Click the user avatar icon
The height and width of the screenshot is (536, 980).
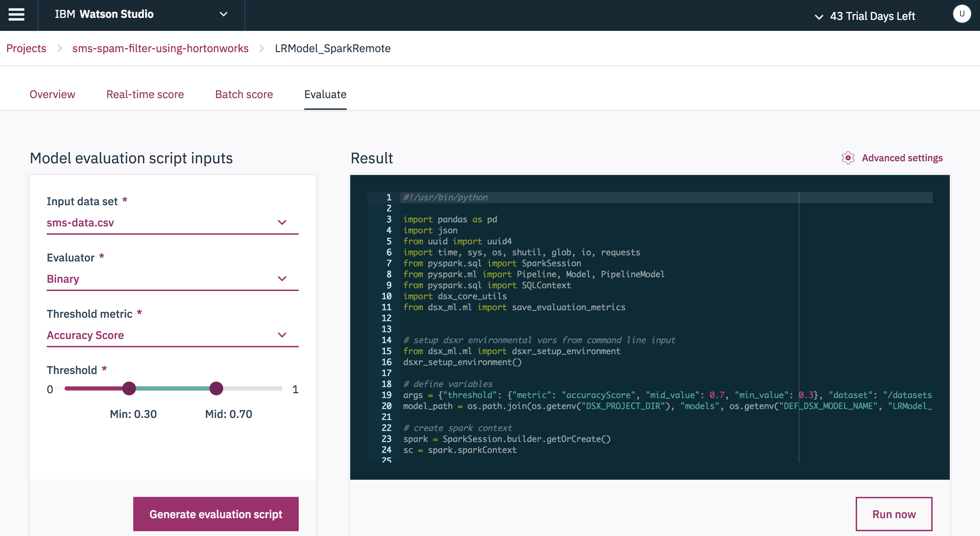click(961, 14)
